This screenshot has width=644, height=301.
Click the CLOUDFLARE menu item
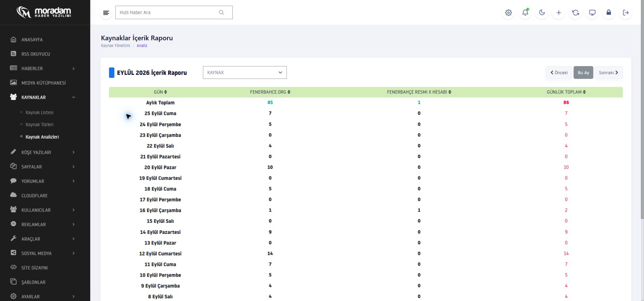[34, 196]
